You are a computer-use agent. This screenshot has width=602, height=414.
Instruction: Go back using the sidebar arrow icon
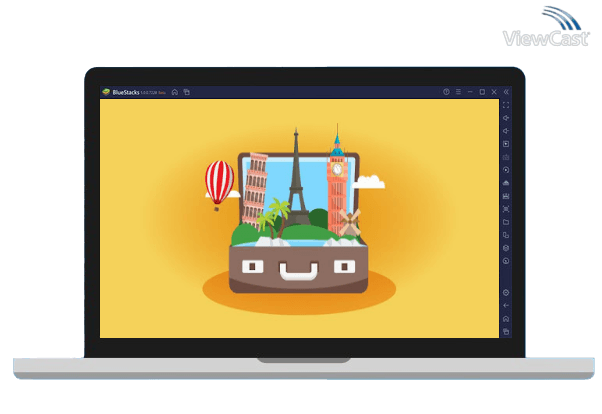(x=506, y=306)
